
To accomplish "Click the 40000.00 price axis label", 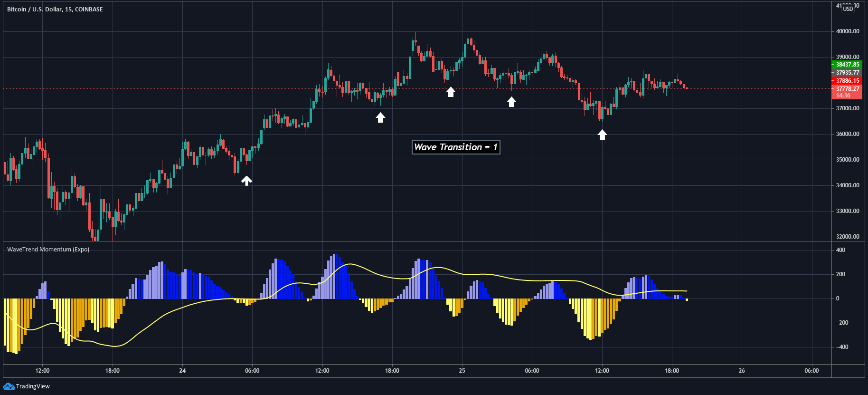I will point(848,31).
